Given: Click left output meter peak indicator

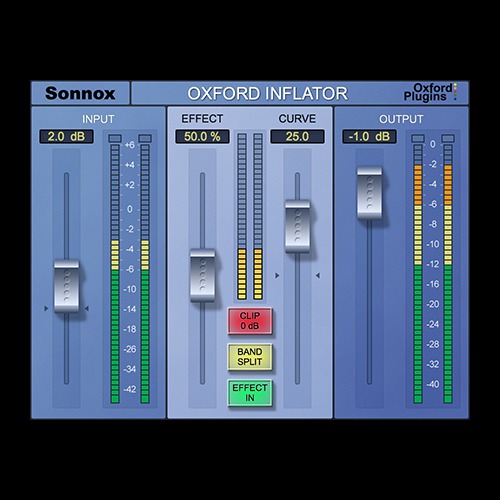Looking at the screenshot, I should [418, 138].
